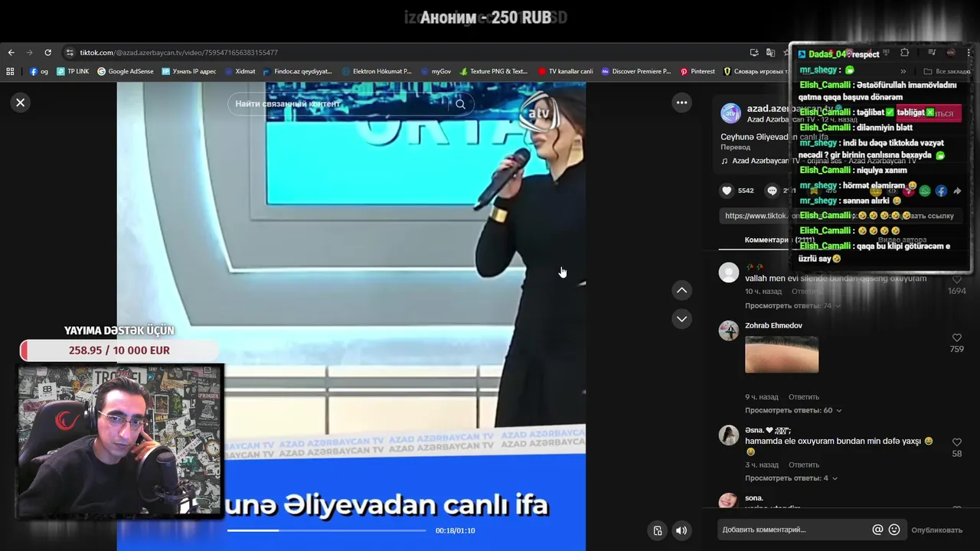Reload the page with the refresh icon
Image resolution: width=980 pixels, height=551 pixels.
coord(47,53)
